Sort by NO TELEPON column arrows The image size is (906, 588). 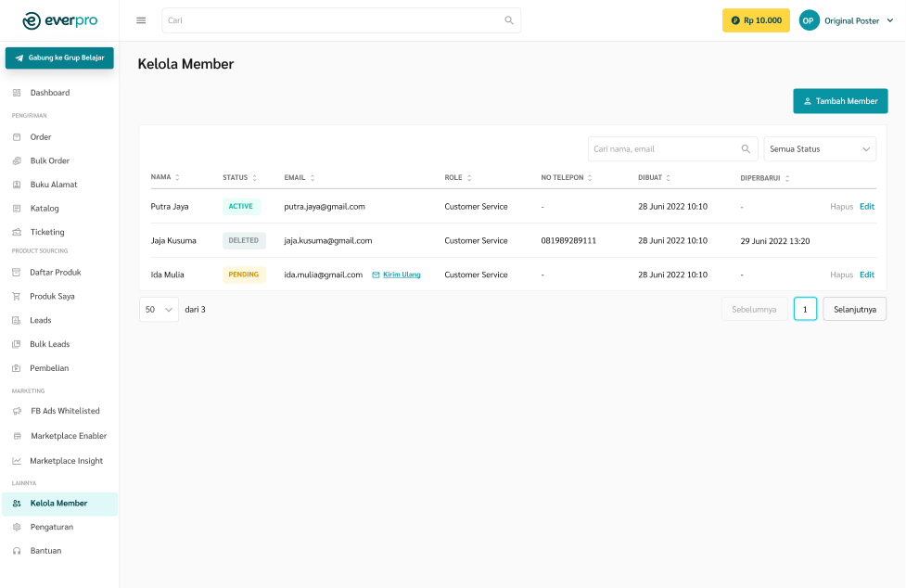coord(590,177)
